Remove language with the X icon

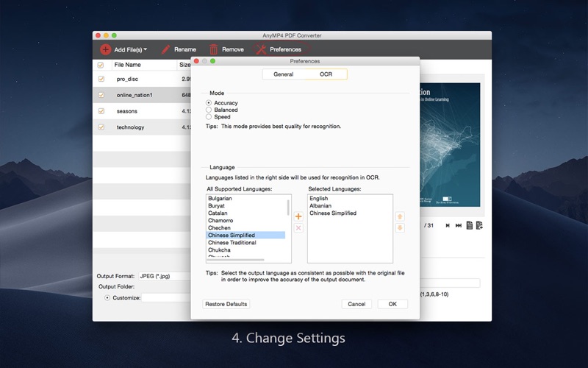click(298, 227)
